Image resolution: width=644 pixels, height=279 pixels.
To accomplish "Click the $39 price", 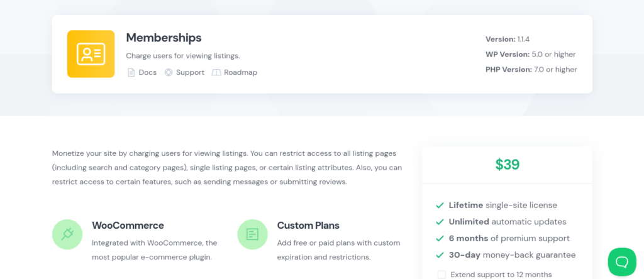I will [508, 165].
